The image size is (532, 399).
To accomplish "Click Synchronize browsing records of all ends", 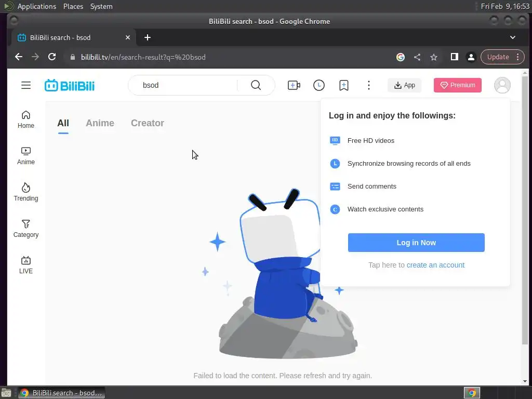I will coord(408,164).
